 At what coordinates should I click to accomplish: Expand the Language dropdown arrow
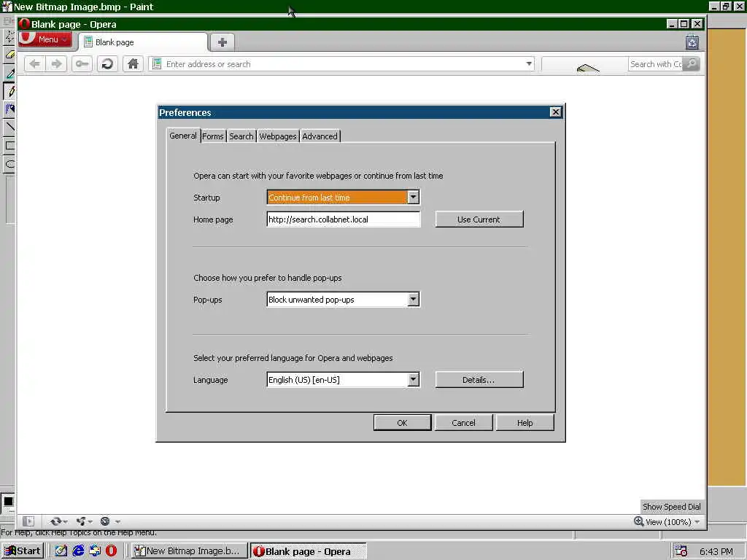point(413,379)
